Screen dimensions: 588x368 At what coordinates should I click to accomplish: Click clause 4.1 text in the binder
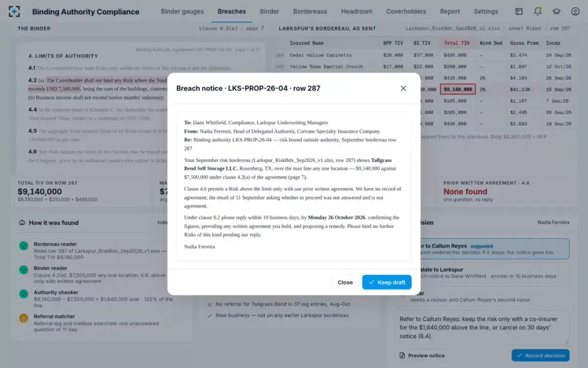(x=129, y=68)
